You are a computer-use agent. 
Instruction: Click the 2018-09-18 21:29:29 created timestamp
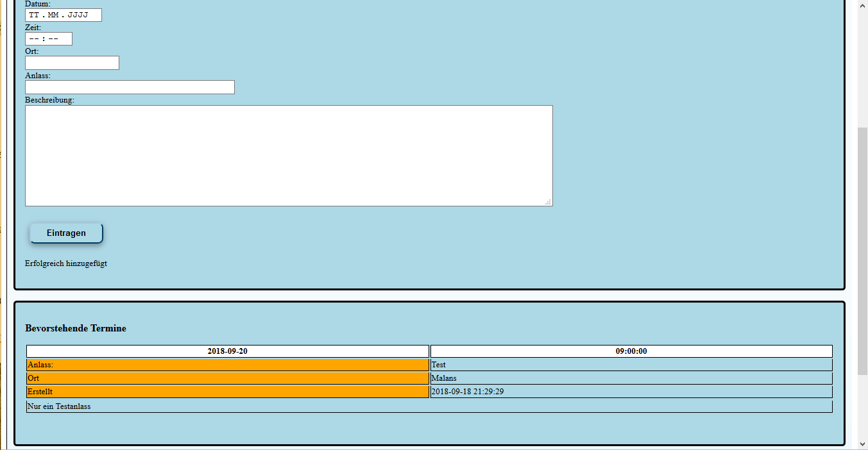coord(467,392)
